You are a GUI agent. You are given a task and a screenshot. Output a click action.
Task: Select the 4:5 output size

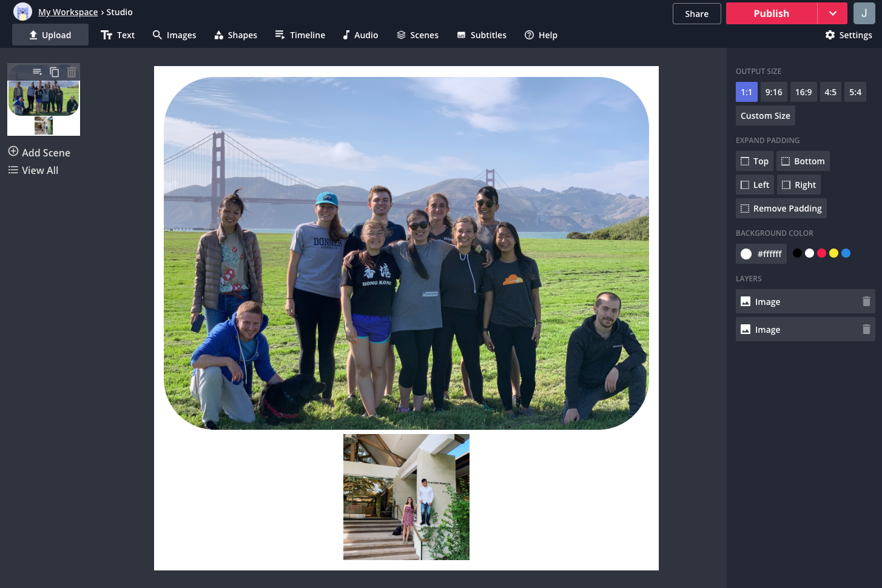pos(830,92)
